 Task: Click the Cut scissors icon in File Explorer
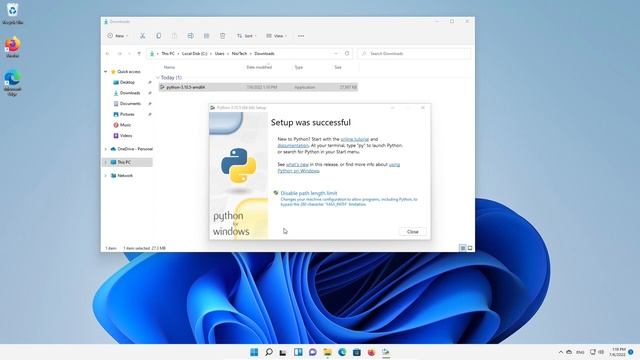pos(142,36)
